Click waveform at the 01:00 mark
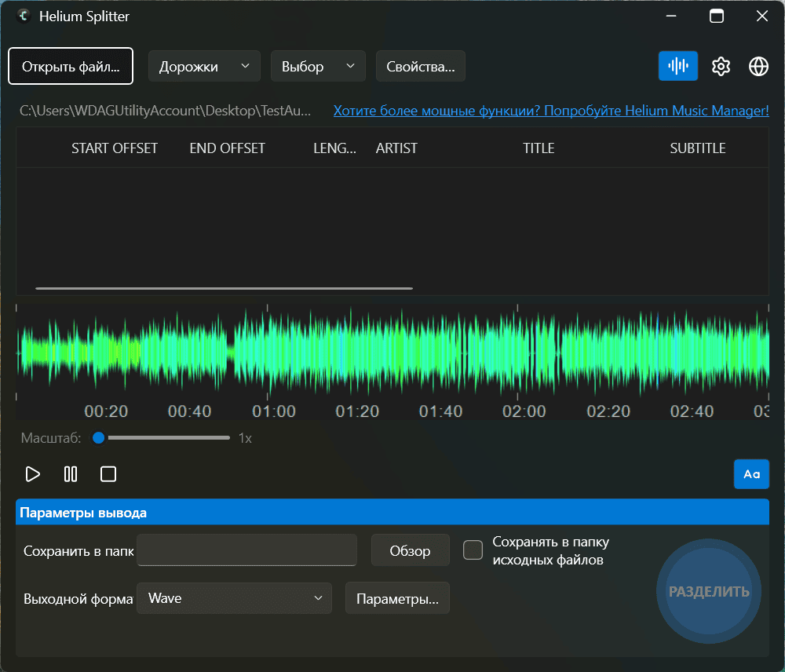 pyautogui.click(x=268, y=353)
